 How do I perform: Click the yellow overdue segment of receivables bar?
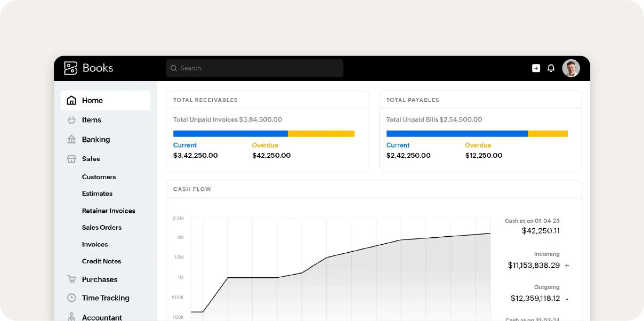coord(321,133)
